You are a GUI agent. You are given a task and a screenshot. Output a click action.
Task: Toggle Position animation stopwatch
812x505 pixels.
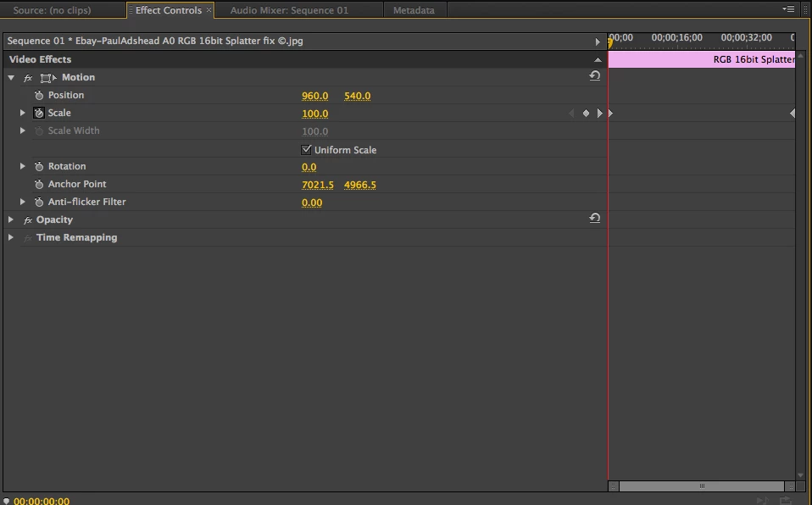click(x=39, y=95)
